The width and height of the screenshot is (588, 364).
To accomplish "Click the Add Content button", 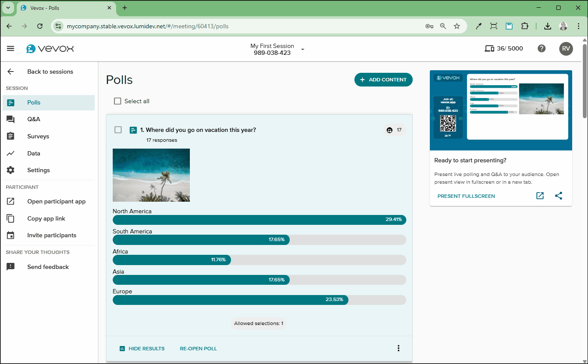I will coord(383,80).
